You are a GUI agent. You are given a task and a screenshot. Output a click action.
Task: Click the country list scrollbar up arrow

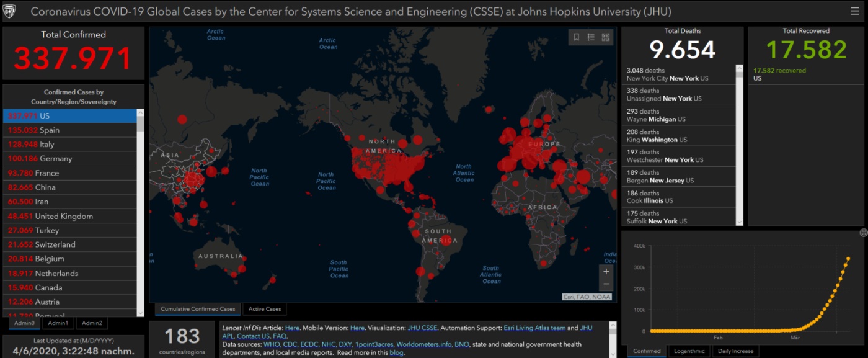point(140,113)
